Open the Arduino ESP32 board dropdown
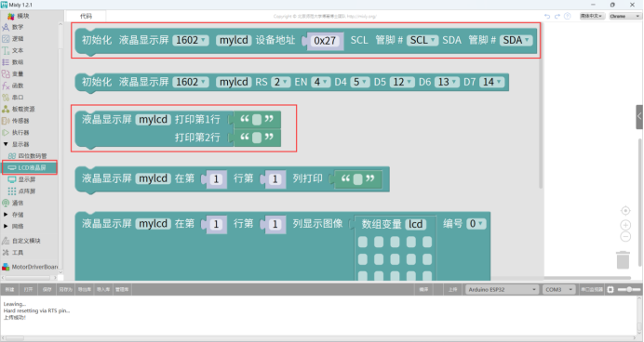Viewport: 644px width, 342px height. 502,290
